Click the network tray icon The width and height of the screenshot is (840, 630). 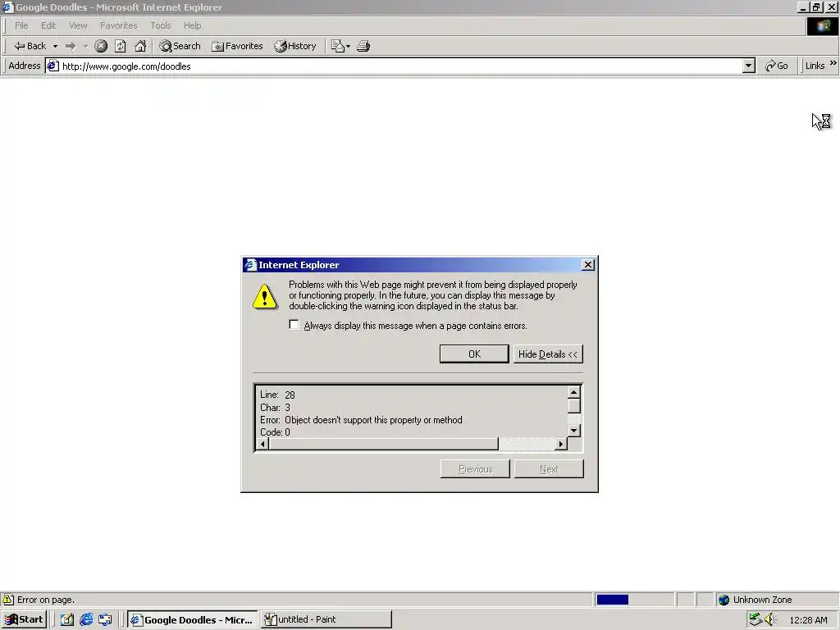[756, 619]
